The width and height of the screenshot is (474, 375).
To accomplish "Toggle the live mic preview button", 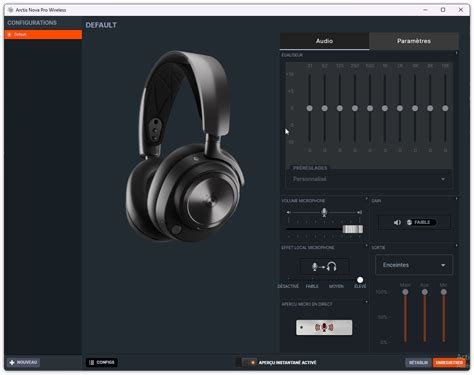I will [324, 327].
